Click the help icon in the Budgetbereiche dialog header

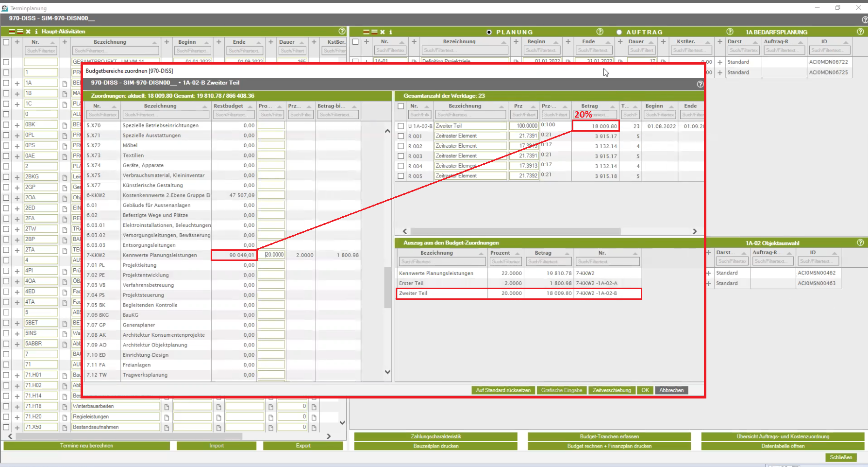click(700, 84)
